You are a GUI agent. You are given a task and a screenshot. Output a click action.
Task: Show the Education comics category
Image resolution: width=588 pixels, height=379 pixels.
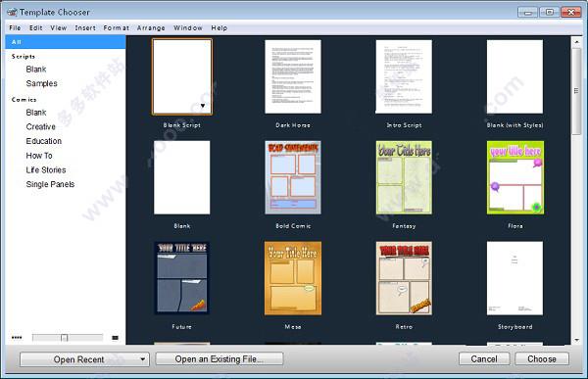coord(43,141)
